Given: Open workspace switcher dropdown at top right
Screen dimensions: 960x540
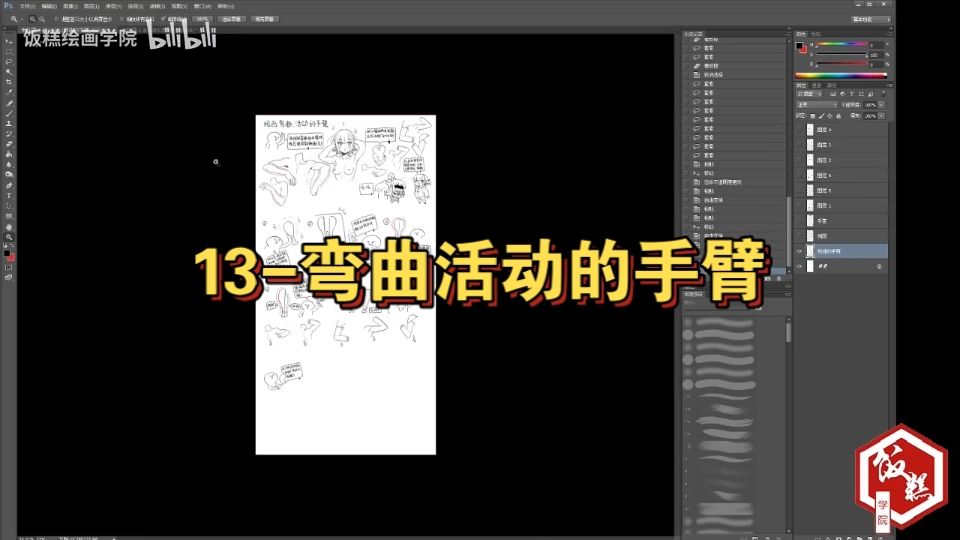Looking at the screenshot, I should pos(871,20).
